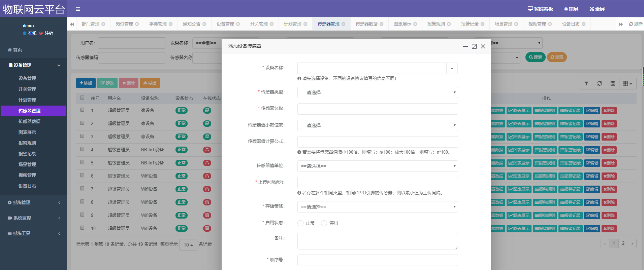
Task: Open the 传感器类型 dropdown
Action: (x=377, y=92)
